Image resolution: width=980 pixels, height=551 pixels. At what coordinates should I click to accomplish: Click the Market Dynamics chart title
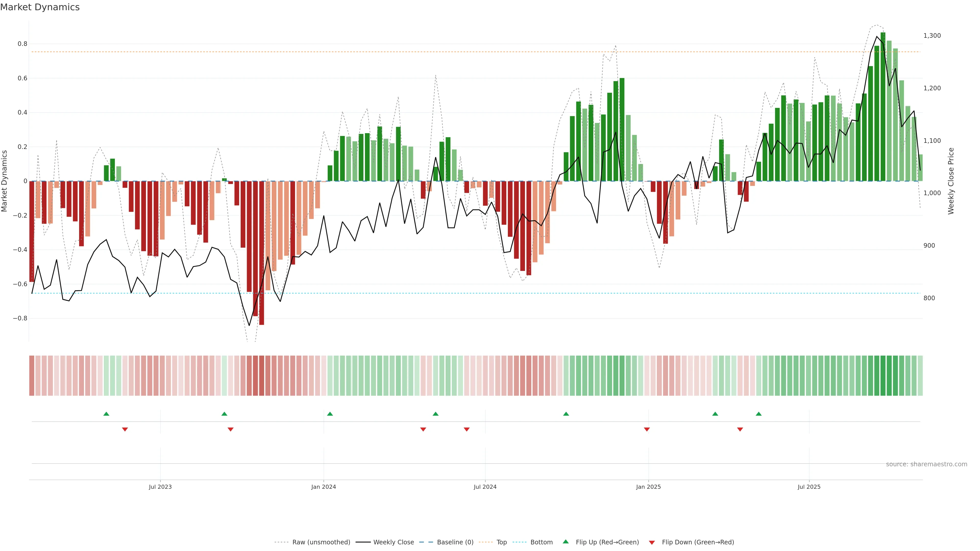[40, 7]
